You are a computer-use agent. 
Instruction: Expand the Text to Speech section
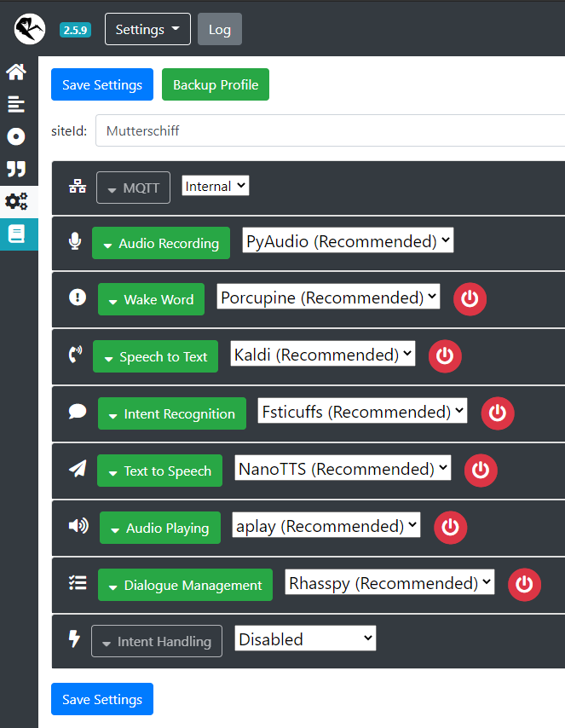click(159, 471)
